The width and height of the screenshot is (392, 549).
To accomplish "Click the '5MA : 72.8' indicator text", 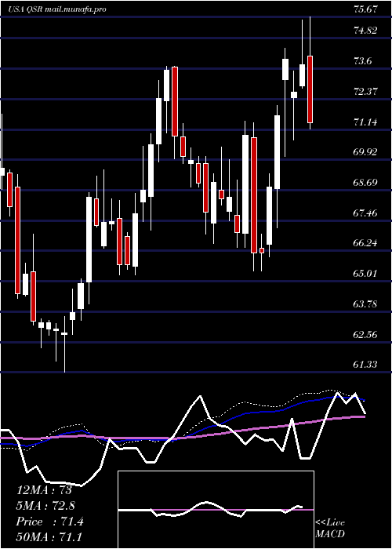I will 45,506.
